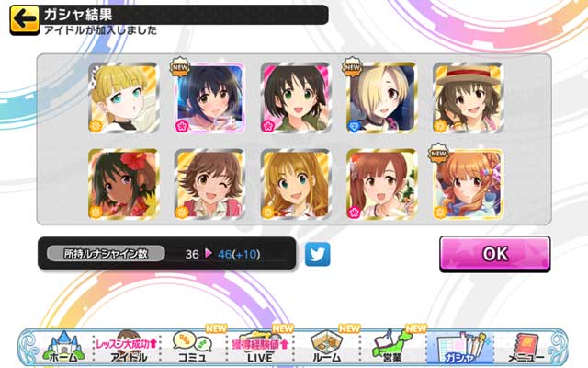Select the long golden-haired idol card

(296, 184)
